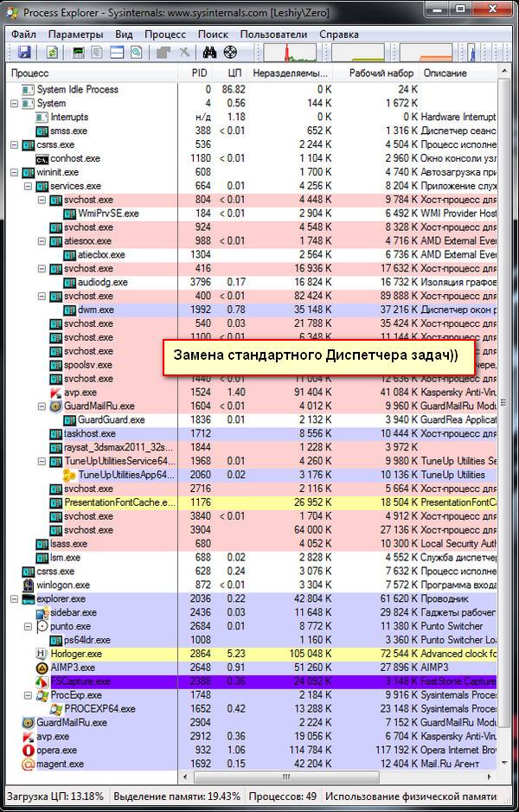Screen dimensions: 519x812
Task: Collapse the wininit.exe tree node
Action: click(x=15, y=172)
